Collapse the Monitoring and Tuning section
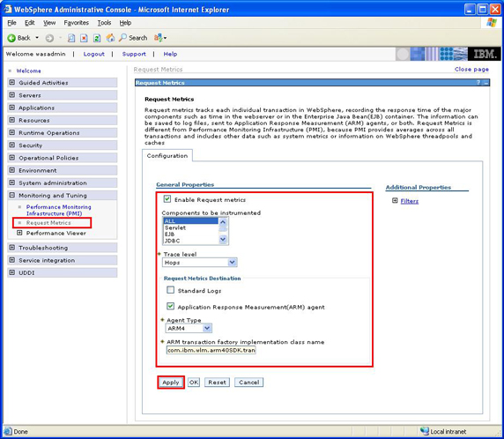This screenshot has width=504, height=439. (12, 195)
